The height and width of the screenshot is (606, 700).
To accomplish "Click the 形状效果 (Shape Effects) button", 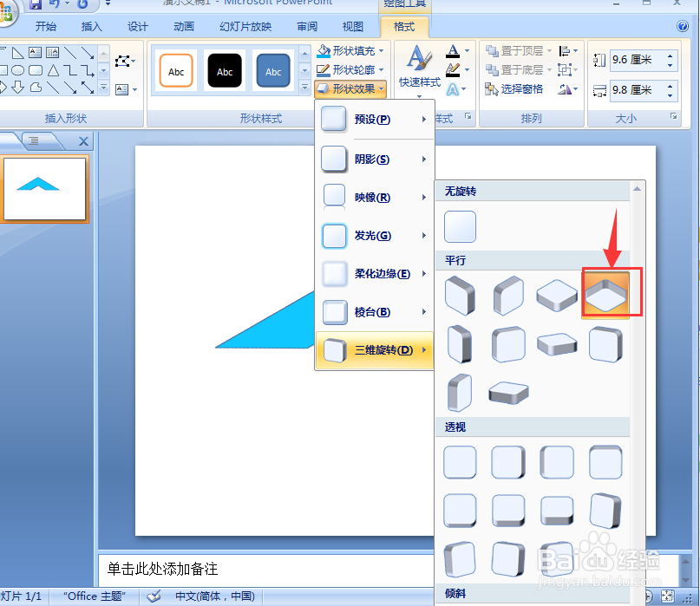I will 350,89.
